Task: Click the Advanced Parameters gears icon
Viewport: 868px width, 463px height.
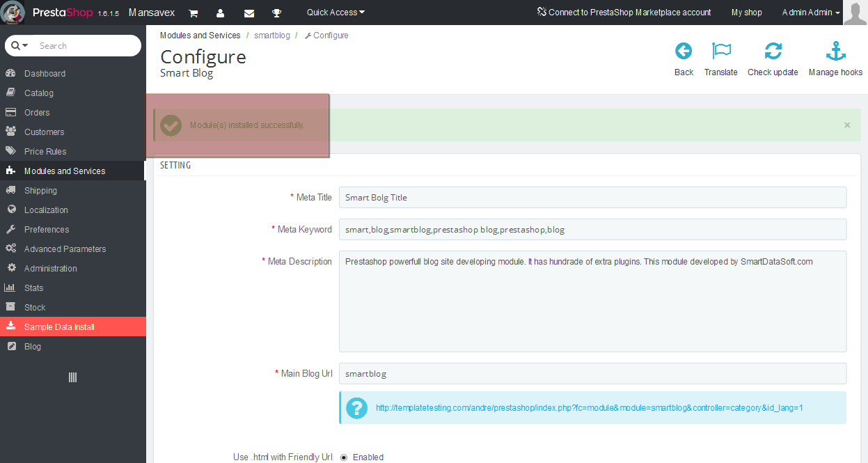Action: pyautogui.click(x=11, y=249)
